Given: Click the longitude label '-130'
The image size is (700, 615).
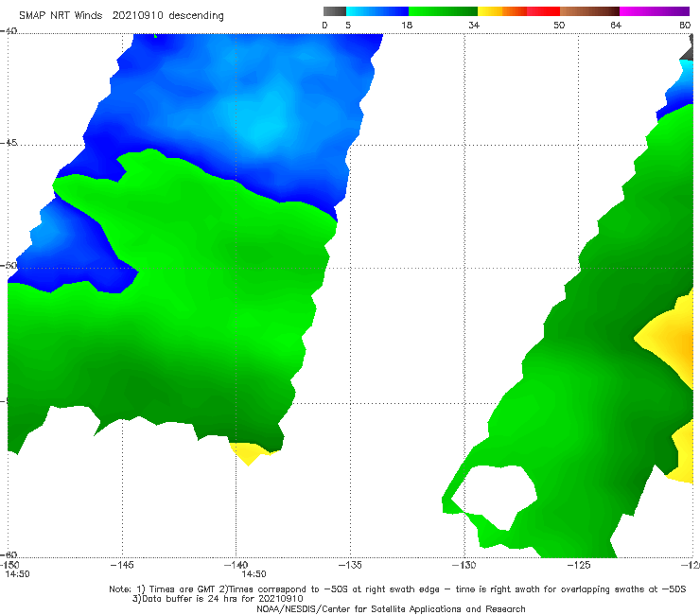Looking at the screenshot, I should (464, 565).
